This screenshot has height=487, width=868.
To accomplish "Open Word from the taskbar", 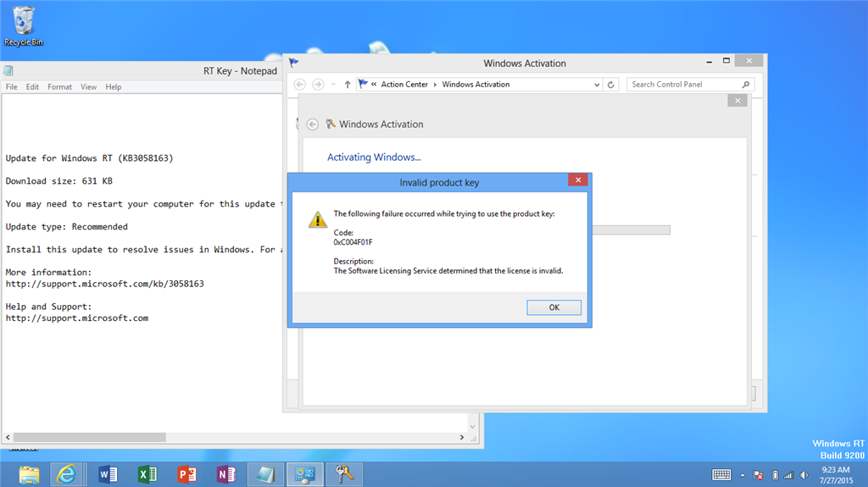I will [x=108, y=475].
